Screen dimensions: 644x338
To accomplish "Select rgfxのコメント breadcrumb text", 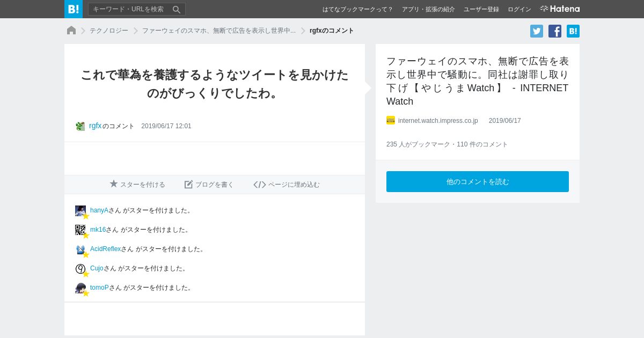I will [332, 31].
